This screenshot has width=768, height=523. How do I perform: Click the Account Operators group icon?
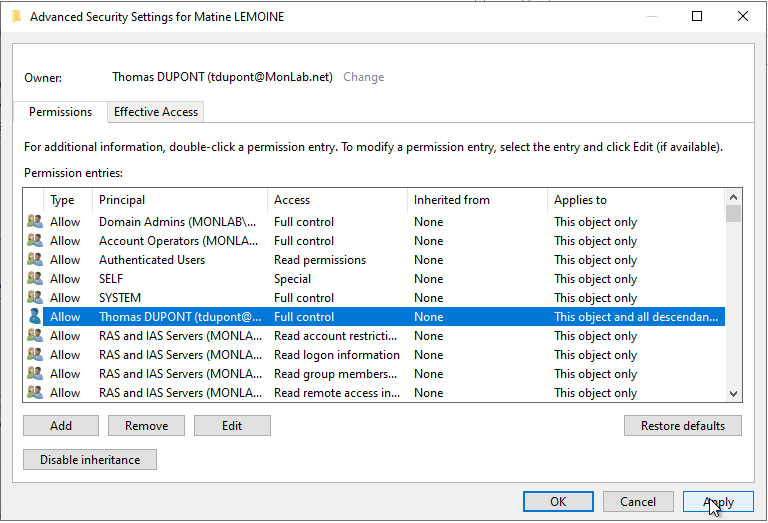(x=35, y=240)
